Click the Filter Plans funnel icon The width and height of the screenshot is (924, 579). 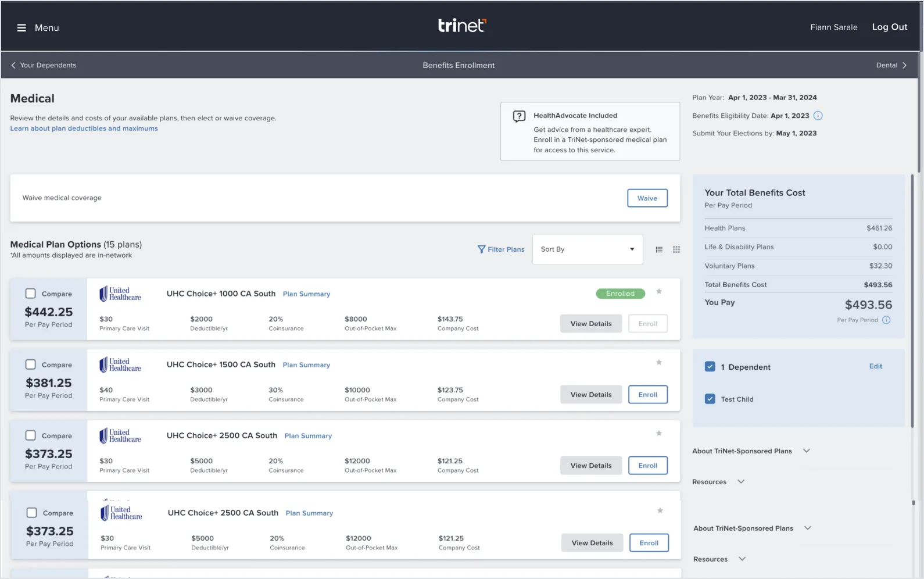pos(481,249)
